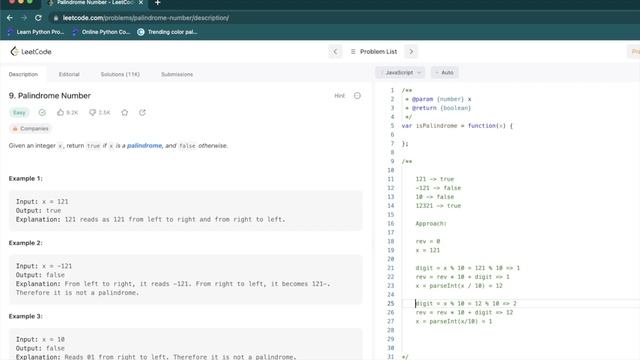Screen dimensions: 640x360
Task: Click the address bar URL
Action: tap(146, 18)
